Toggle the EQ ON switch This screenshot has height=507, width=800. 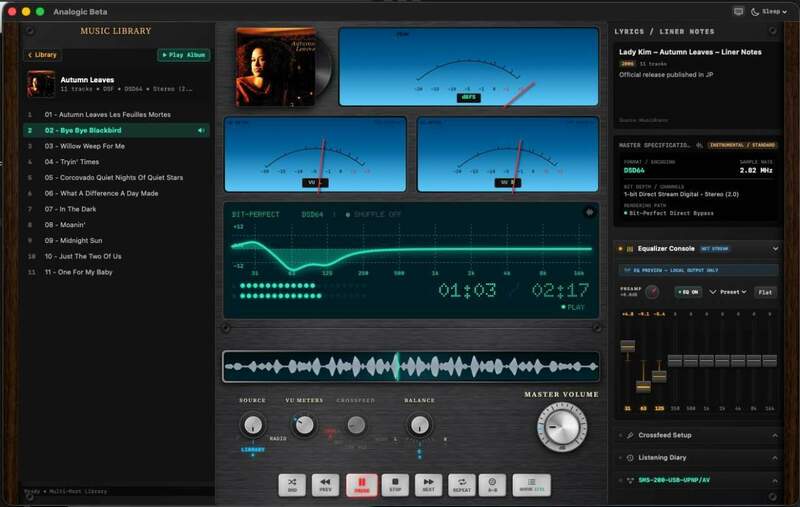(x=688, y=292)
